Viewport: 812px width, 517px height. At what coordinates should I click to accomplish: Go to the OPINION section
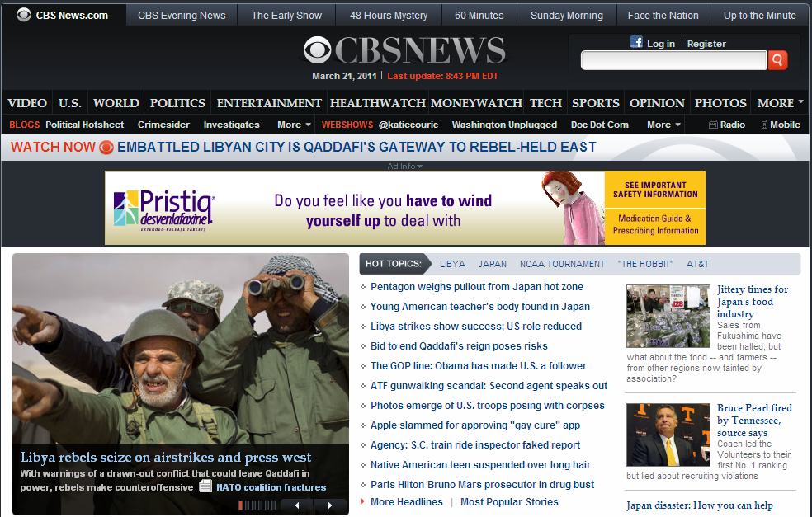657,103
